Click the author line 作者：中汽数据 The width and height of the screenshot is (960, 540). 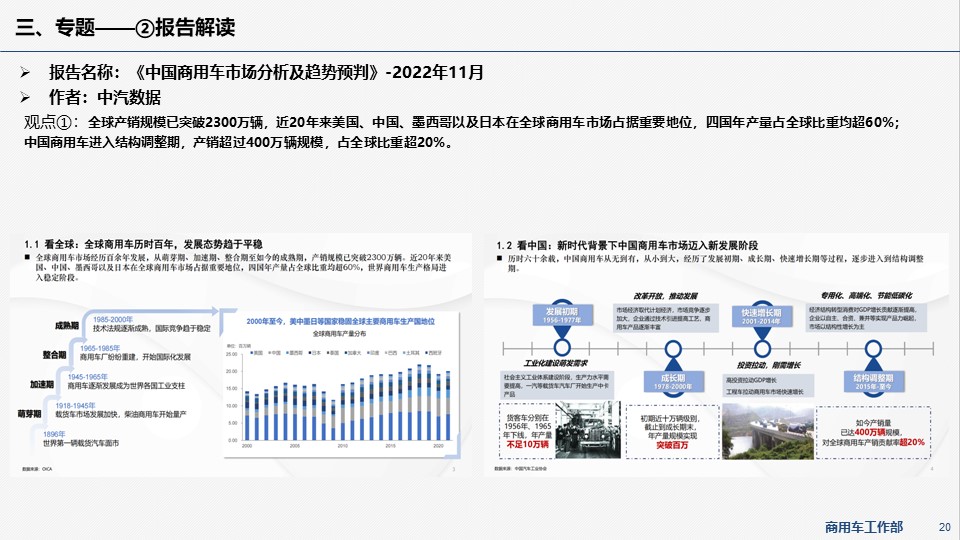pos(105,97)
